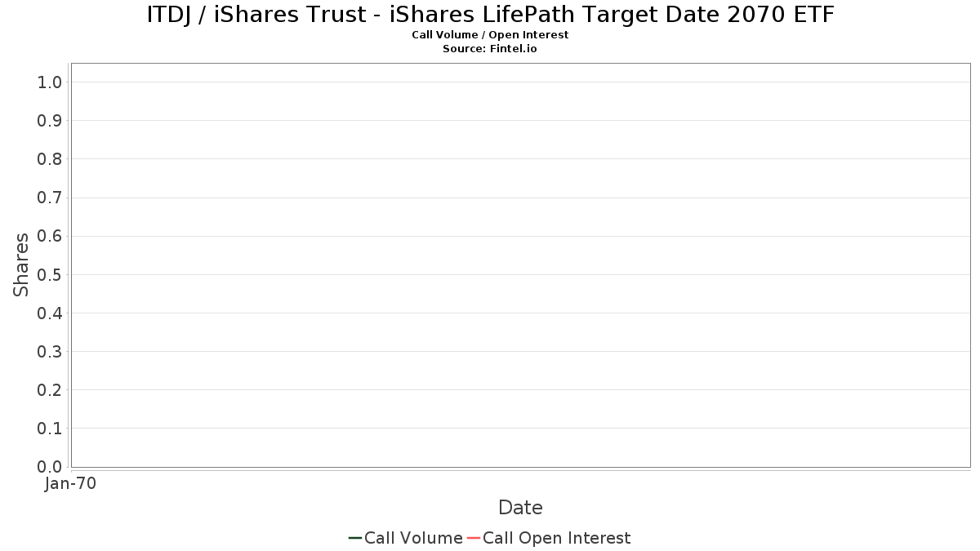Click the 0.9 y-axis label
Screen dimensions: 980x551
click(50, 121)
